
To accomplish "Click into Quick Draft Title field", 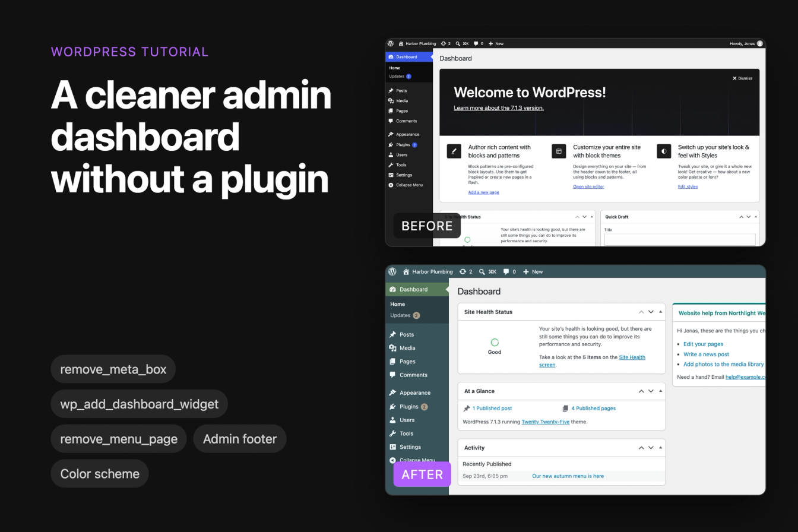I will point(680,239).
